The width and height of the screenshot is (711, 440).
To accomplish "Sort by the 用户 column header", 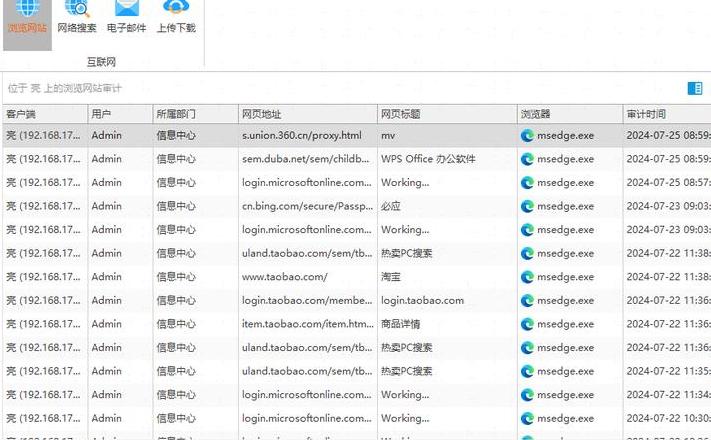I will point(120,114).
